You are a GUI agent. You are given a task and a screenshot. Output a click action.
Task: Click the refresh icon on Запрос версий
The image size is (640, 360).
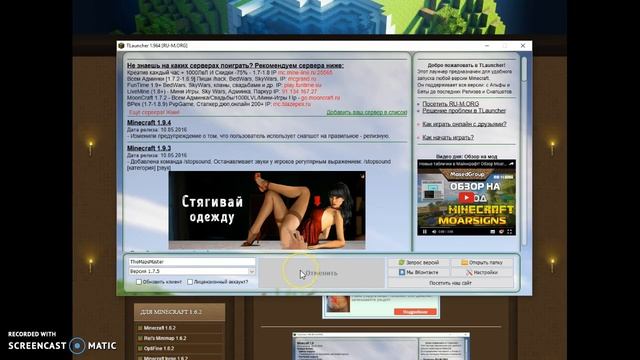click(401, 262)
